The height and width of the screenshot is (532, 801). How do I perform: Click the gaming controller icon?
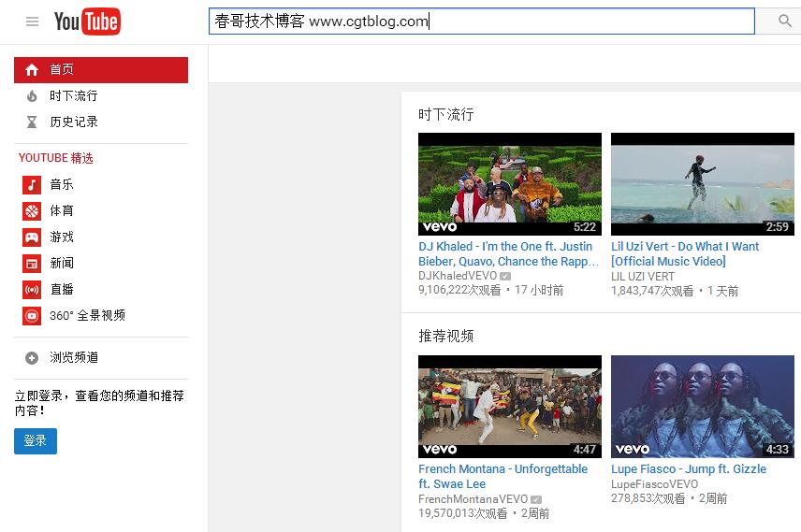32,237
